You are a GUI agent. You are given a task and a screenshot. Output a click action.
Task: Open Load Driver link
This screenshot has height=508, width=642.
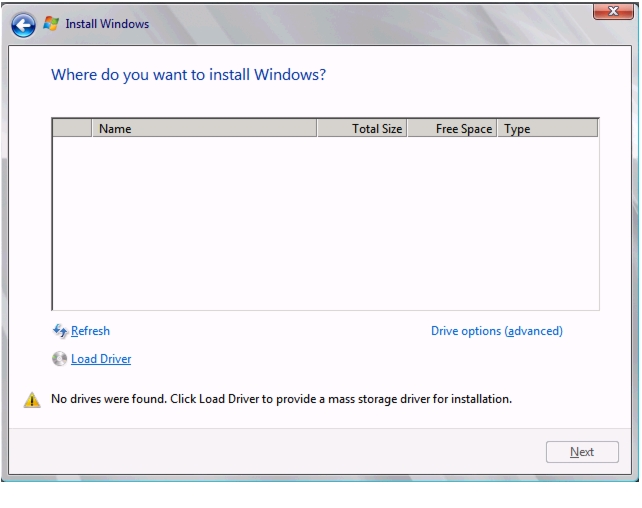[101, 359]
